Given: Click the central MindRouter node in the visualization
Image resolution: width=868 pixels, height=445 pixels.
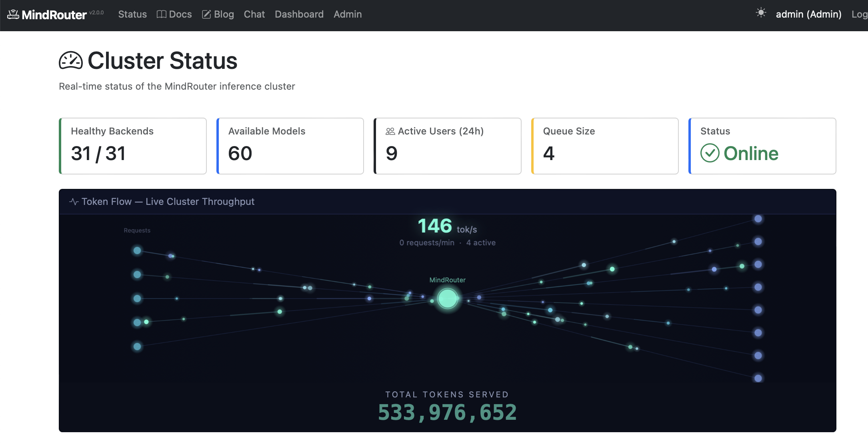Looking at the screenshot, I should click(x=447, y=298).
